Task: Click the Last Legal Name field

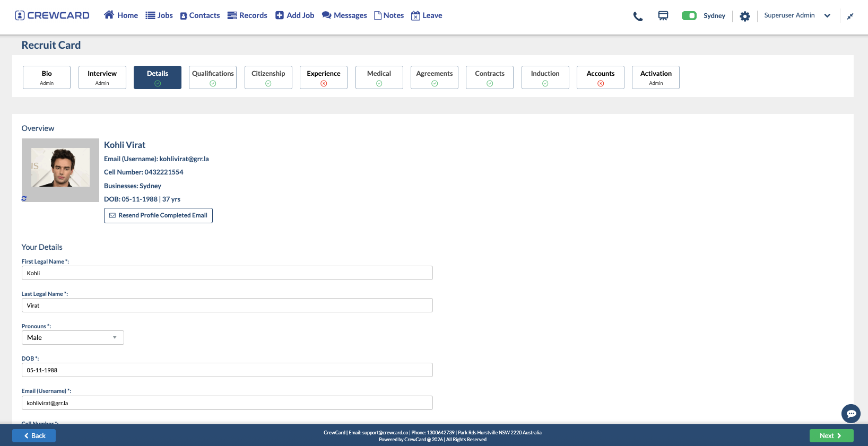Action: pos(227,305)
